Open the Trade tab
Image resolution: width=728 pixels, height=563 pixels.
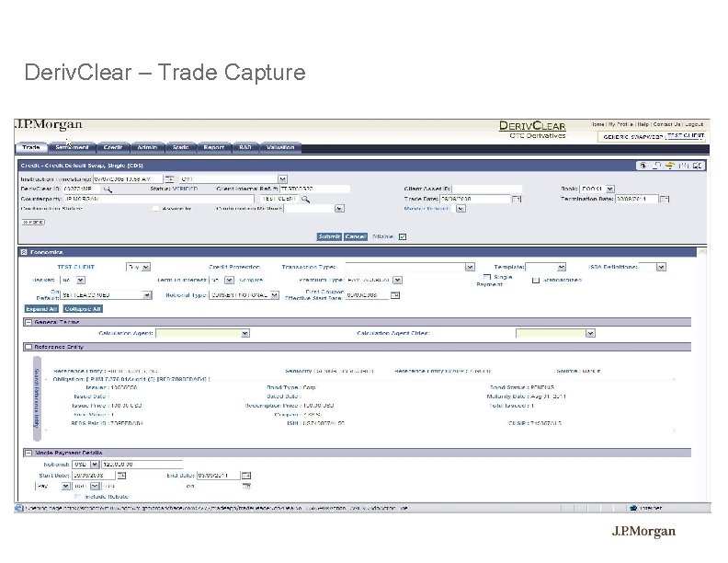coord(31,147)
